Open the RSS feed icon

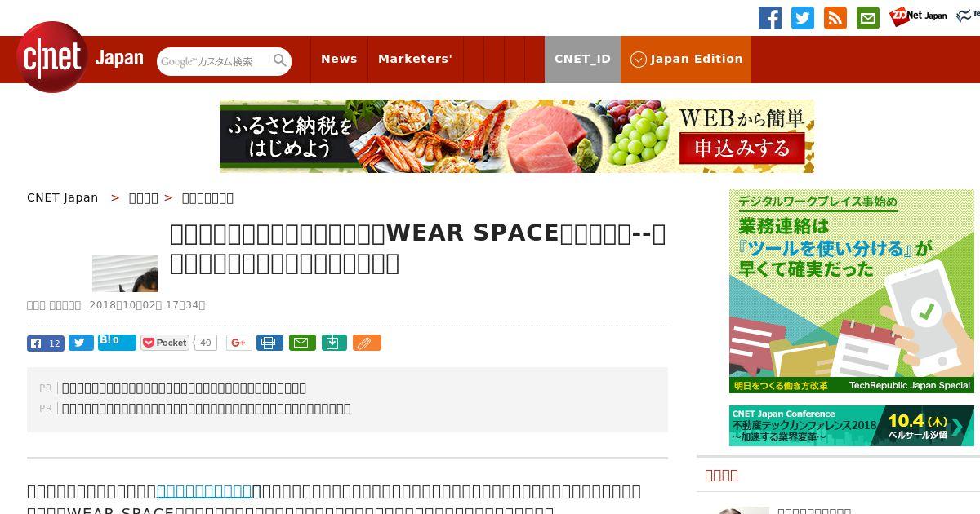coord(835,18)
